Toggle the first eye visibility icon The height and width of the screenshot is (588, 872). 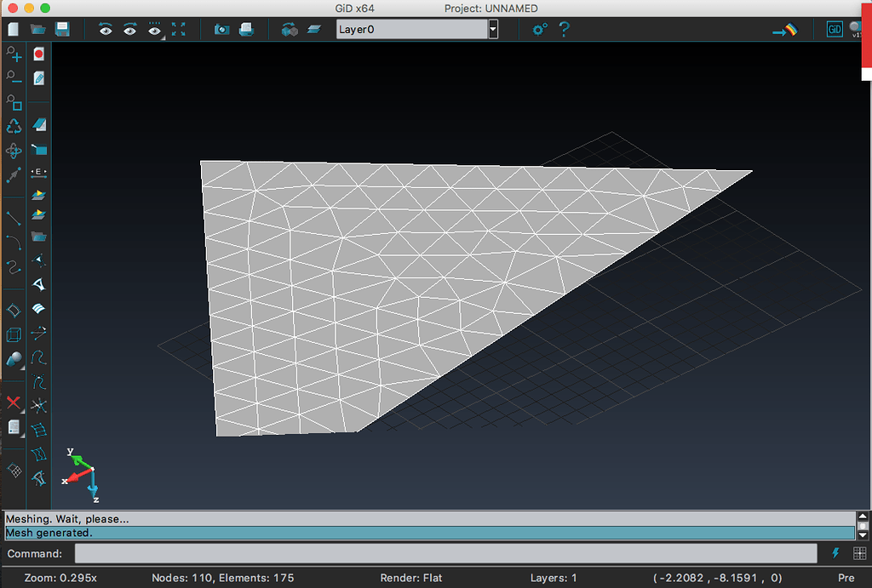[x=106, y=29]
